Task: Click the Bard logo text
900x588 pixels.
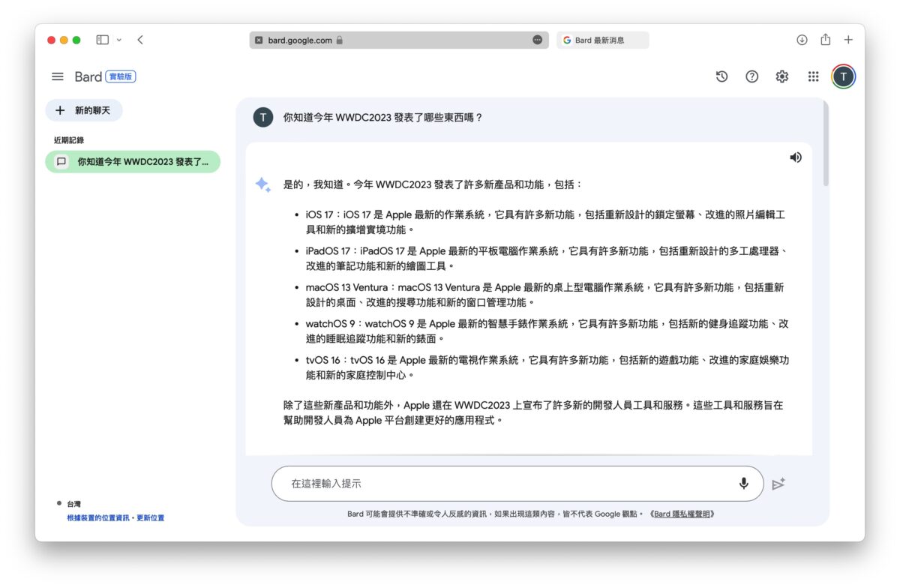Action: (88, 76)
